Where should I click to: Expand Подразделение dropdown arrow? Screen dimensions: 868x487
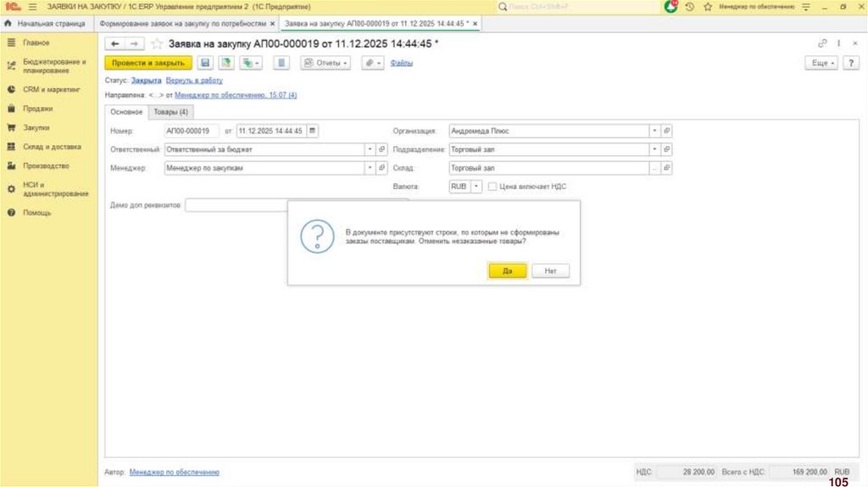click(654, 149)
